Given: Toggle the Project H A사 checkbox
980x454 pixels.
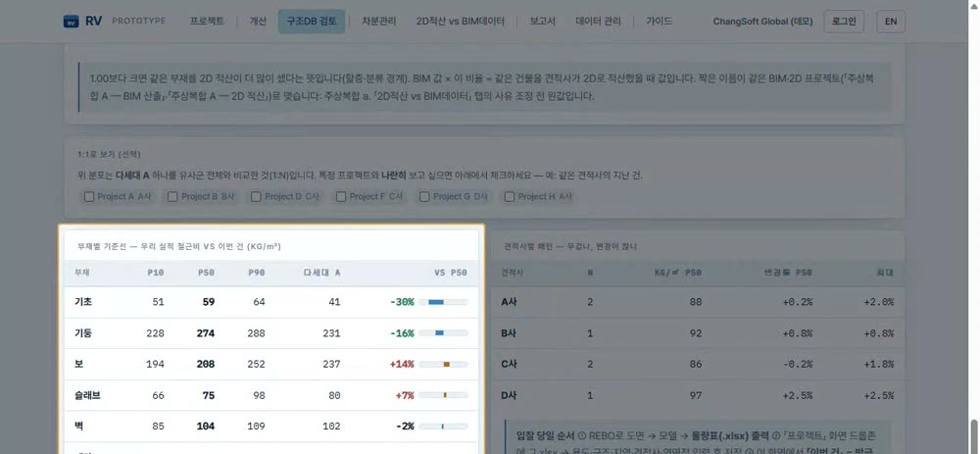Looking at the screenshot, I should coord(510,196).
